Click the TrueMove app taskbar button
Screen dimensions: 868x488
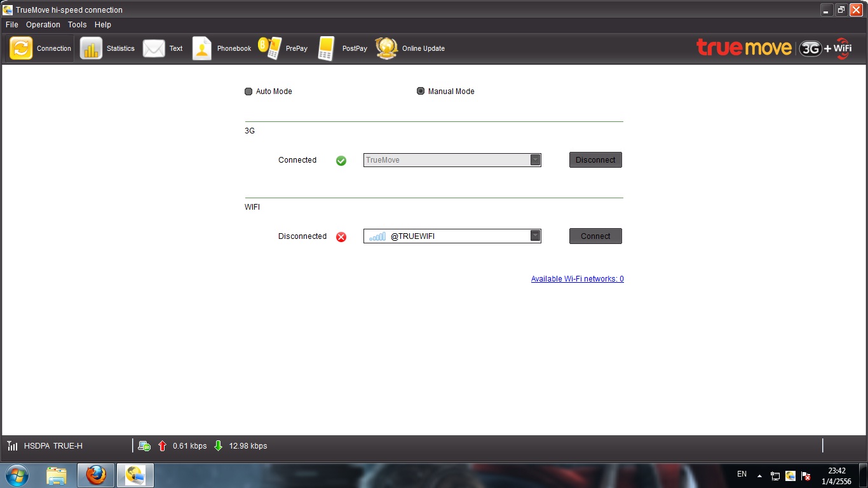click(135, 475)
